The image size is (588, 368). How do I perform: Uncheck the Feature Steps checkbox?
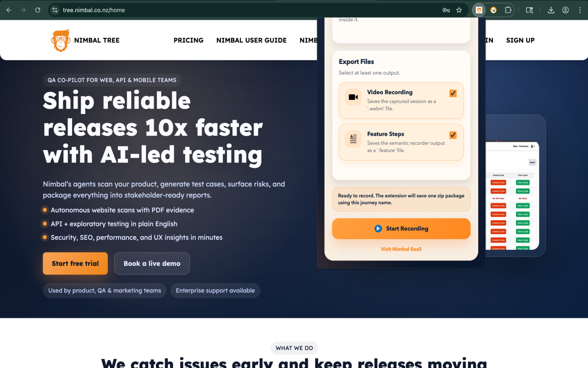point(453,135)
